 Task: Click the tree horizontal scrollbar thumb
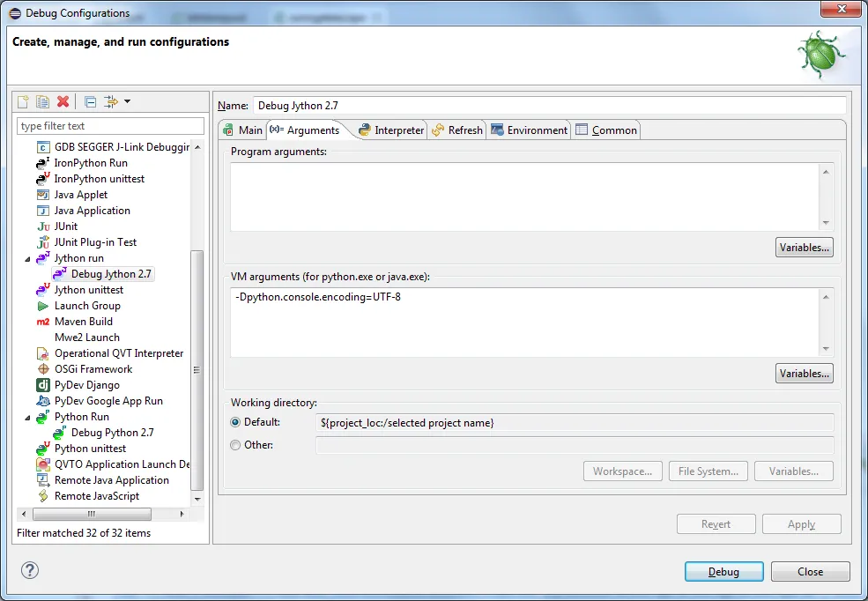(x=92, y=514)
